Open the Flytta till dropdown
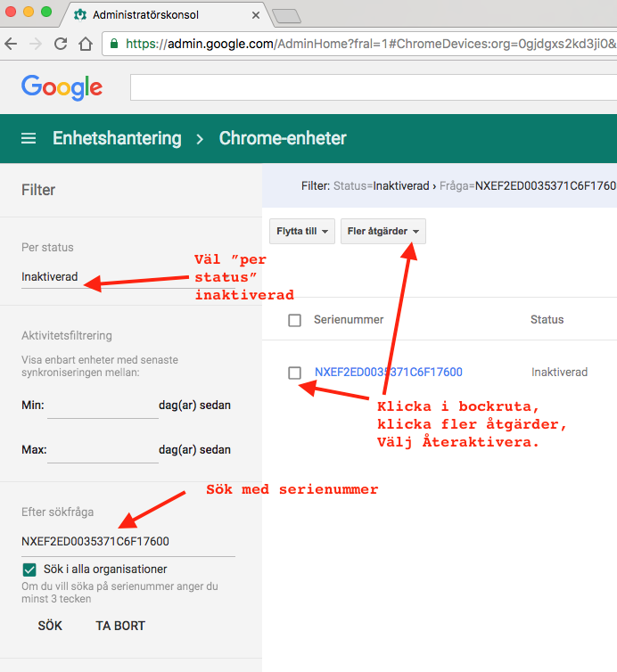This screenshot has width=617, height=672. (302, 232)
